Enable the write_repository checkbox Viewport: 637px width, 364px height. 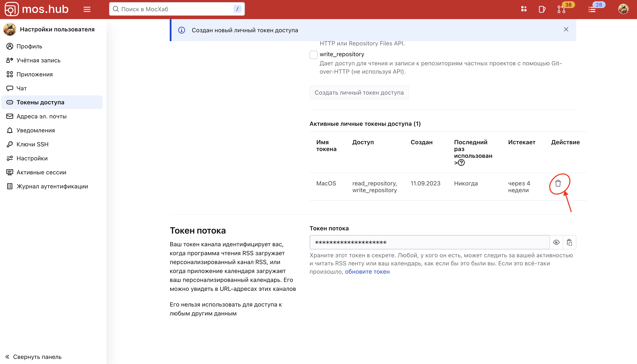[313, 55]
